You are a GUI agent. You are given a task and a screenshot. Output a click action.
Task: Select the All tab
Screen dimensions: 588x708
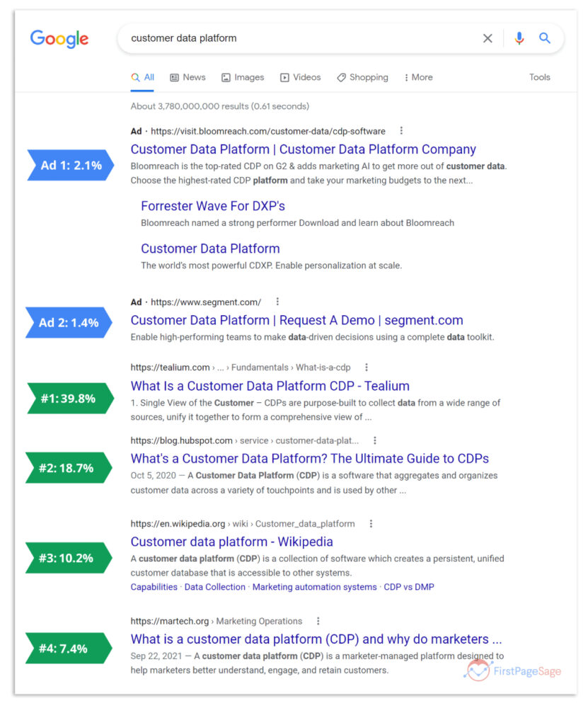click(143, 77)
